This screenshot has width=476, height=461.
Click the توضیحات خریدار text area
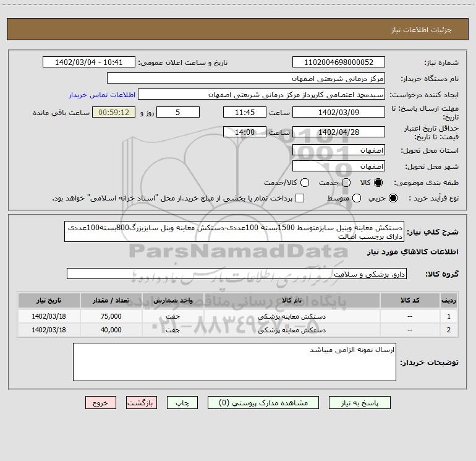click(234, 362)
